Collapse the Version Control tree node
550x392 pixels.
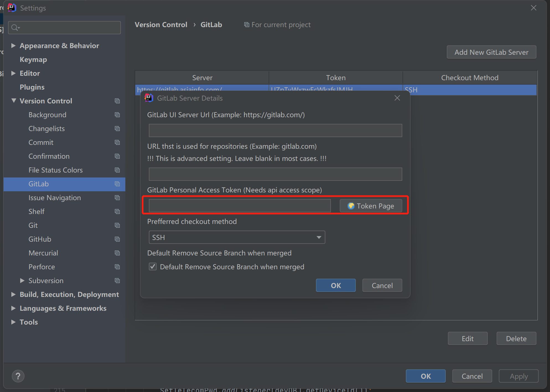pos(14,101)
